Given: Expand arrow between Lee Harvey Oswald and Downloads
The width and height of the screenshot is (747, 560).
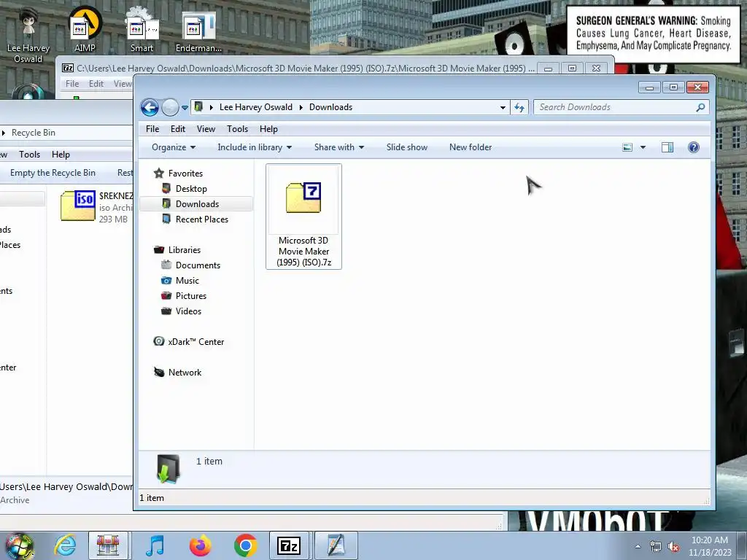Looking at the screenshot, I should pyautogui.click(x=301, y=108).
